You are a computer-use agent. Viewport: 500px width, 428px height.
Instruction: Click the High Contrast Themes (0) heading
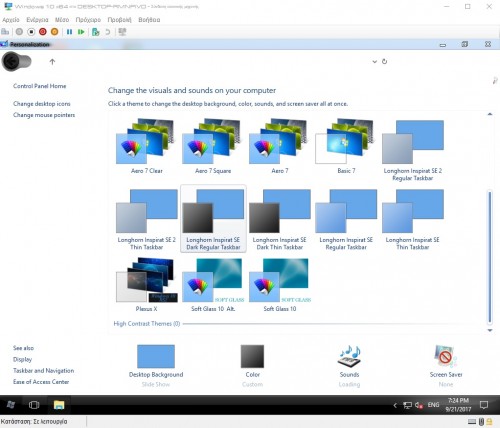(x=147, y=324)
